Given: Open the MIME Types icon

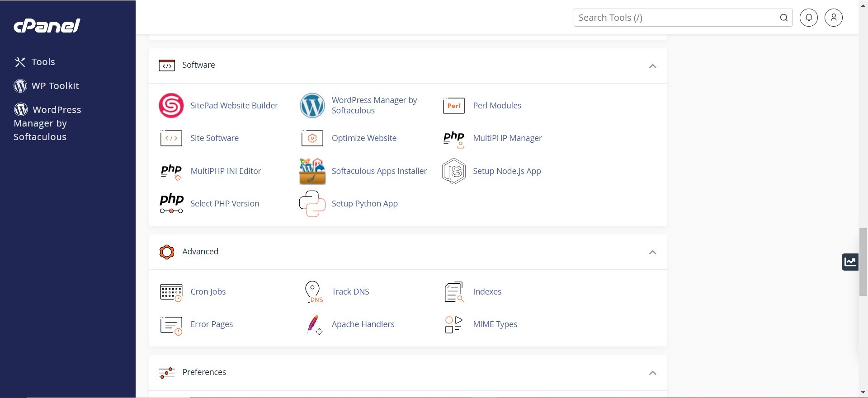Looking at the screenshot, I should (x=453, y=324).
